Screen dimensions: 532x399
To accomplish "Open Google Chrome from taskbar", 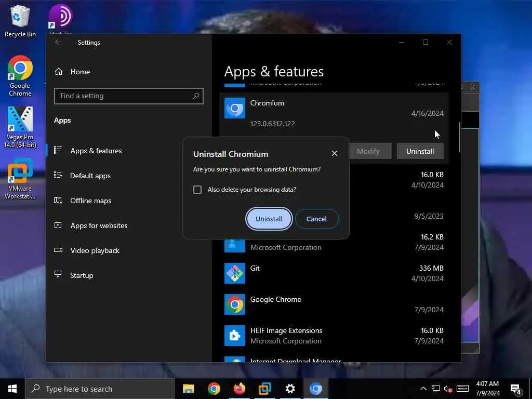I will (x=214, y=389).
